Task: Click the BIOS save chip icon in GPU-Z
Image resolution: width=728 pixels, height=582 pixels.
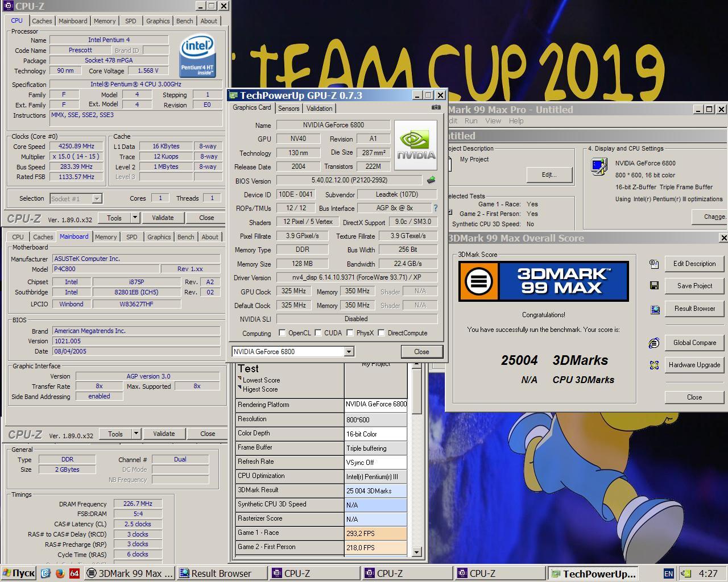Action: click(431, 180)
